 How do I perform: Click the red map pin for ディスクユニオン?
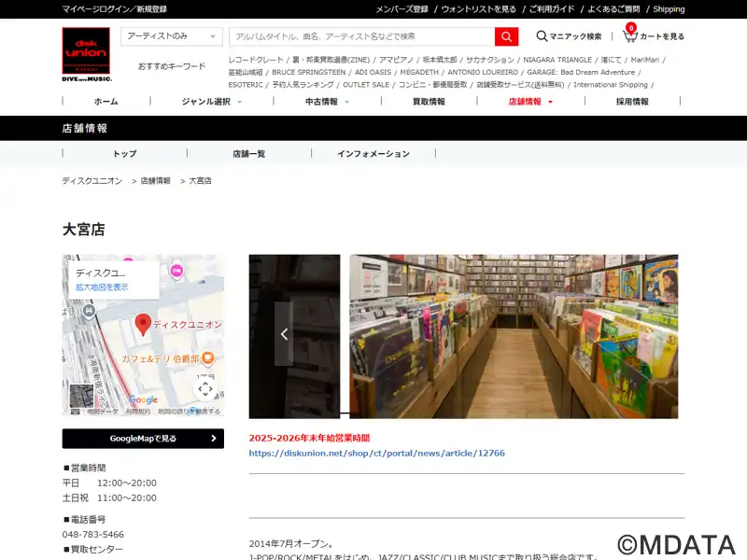[x=143, y=325]
